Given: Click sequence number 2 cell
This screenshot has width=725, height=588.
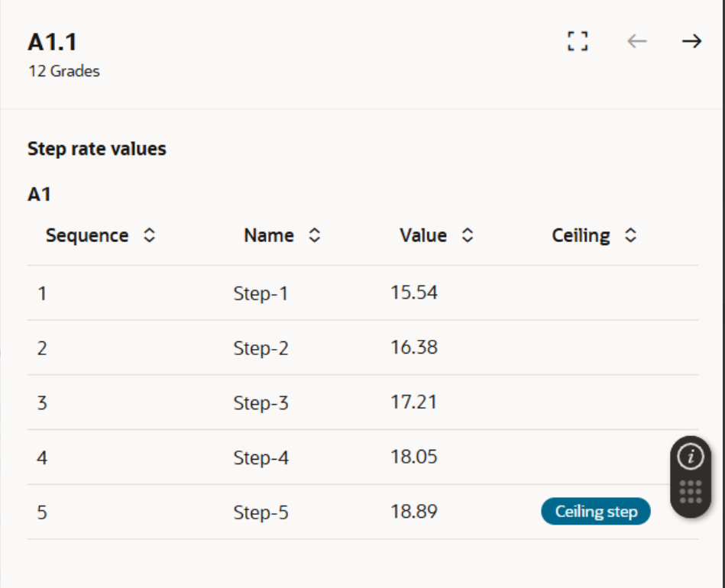Looking at the screenshot, I should click(42, 347).
